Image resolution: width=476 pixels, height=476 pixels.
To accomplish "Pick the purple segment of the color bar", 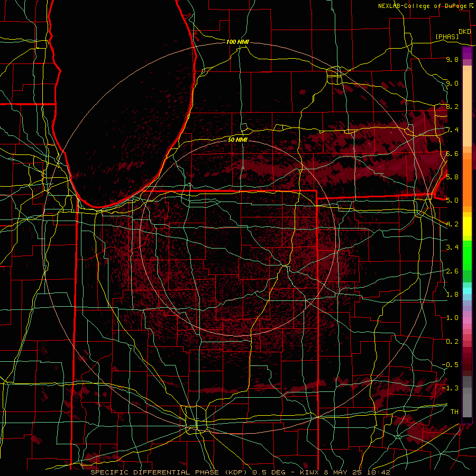I will (x=467, y=53).
